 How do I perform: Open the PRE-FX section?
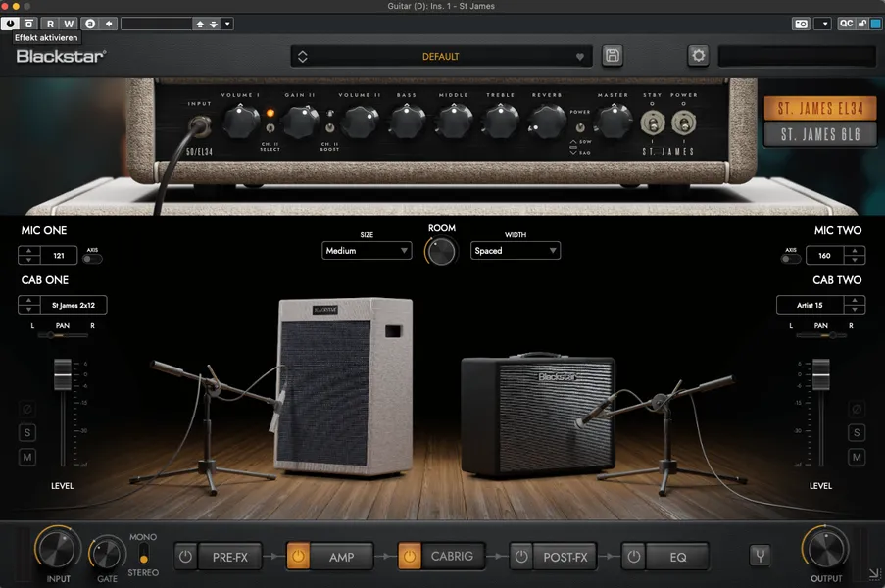[x=229, y=557]
